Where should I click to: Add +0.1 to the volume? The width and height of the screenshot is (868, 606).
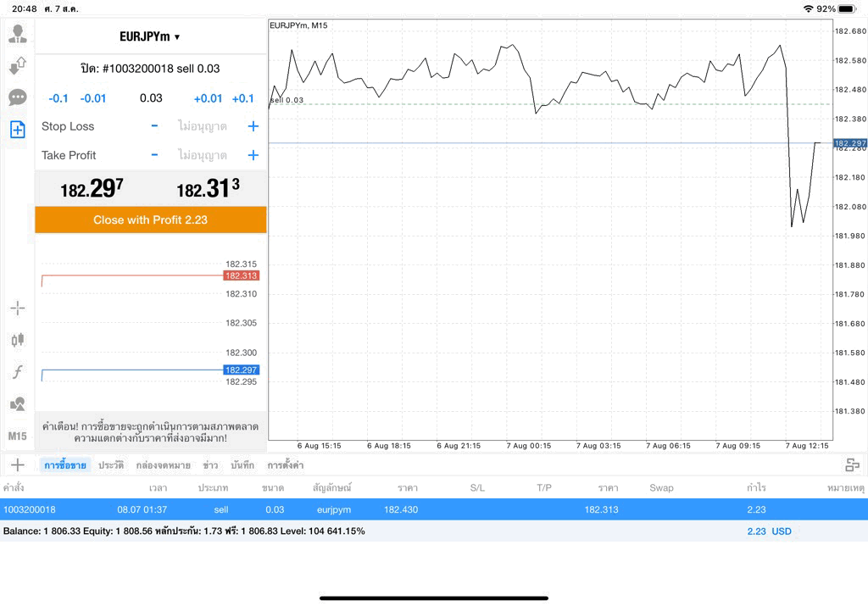point(243,98)
